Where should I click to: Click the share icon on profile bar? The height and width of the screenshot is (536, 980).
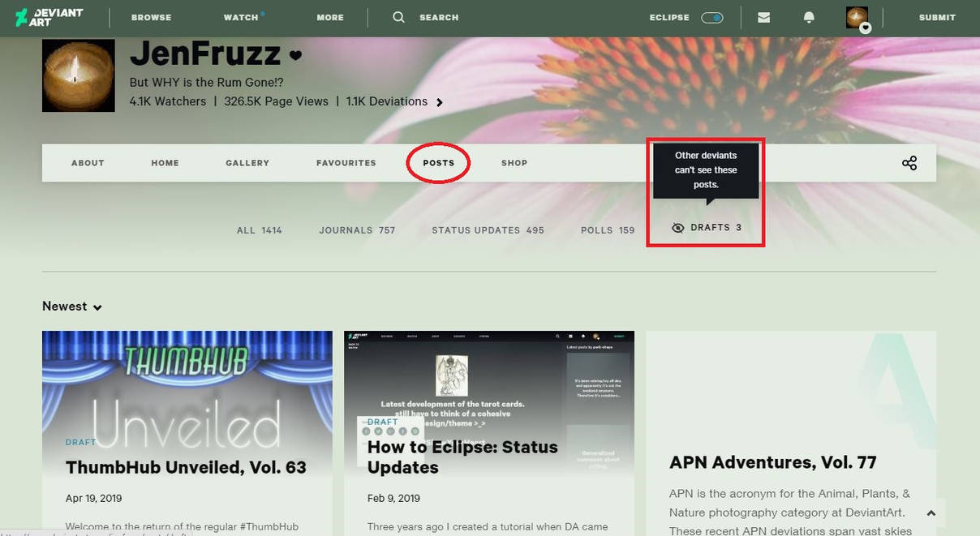pyautogui.click(x=909, y=163)
